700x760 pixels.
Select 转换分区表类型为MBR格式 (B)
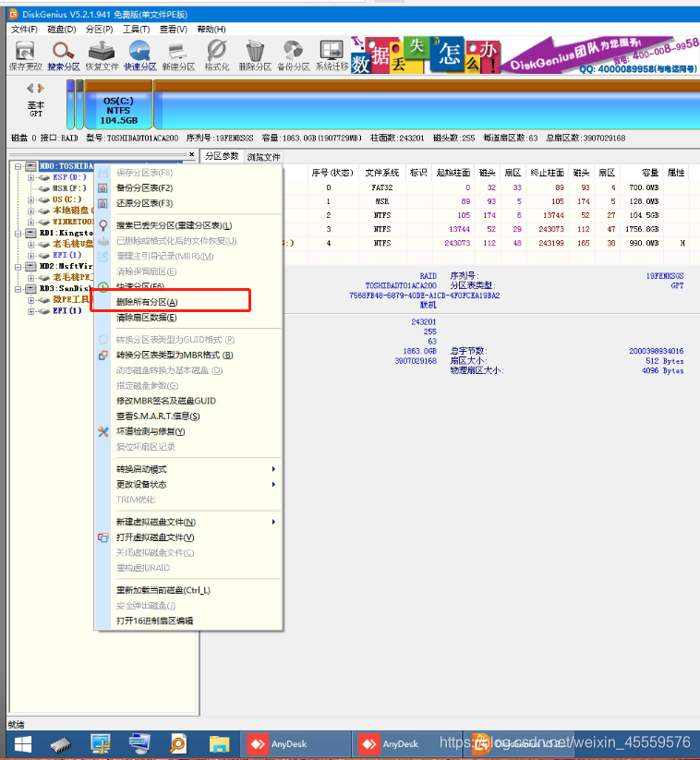point(188,355)
